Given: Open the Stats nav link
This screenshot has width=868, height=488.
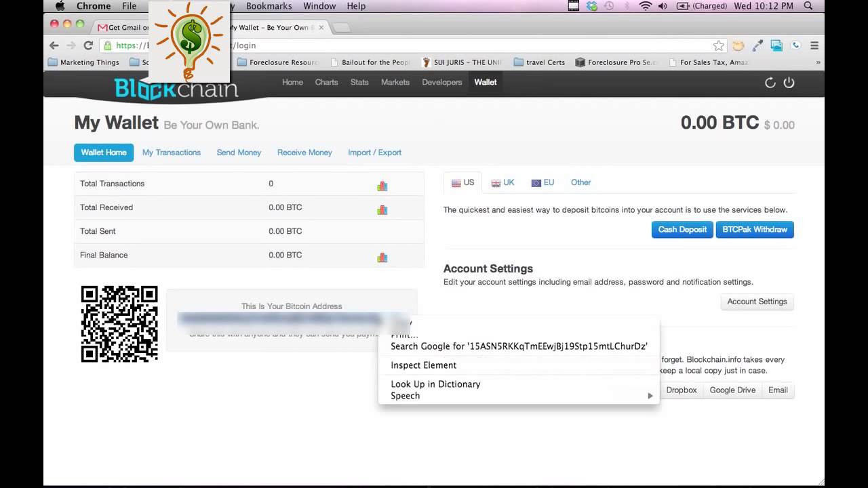Looking at the screenshot, I should 359,82.
